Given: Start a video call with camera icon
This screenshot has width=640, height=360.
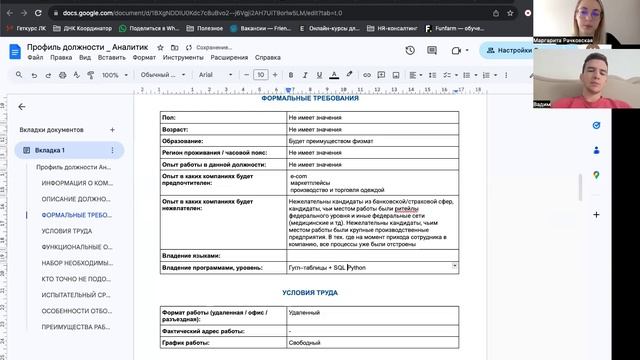Looking at the screenshot, I should (x=456, y=50).
